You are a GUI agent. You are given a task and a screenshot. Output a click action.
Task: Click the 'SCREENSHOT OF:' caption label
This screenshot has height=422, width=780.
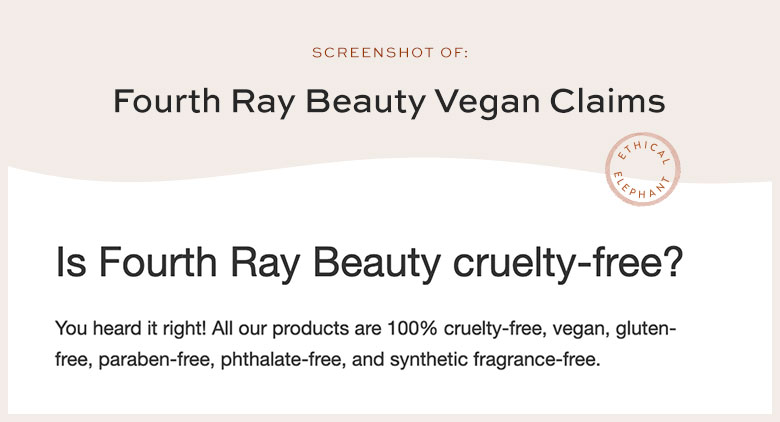point(390,52)
